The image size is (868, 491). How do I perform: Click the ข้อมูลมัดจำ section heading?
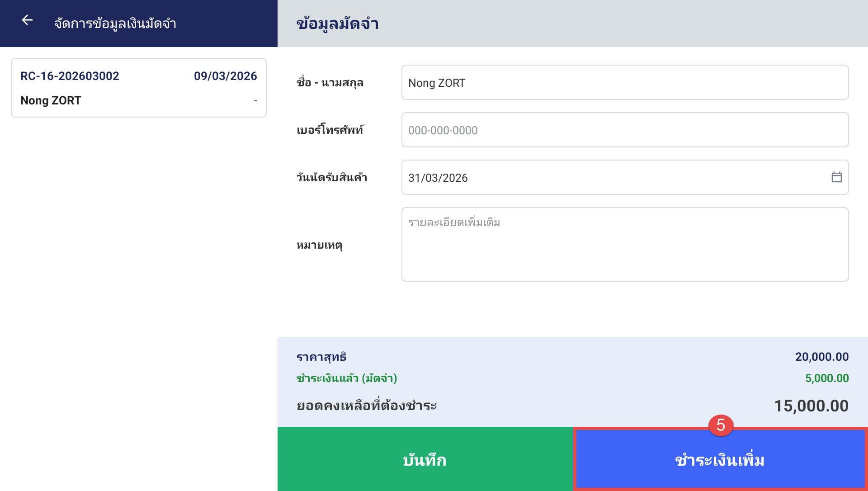(x=337, y=24)
